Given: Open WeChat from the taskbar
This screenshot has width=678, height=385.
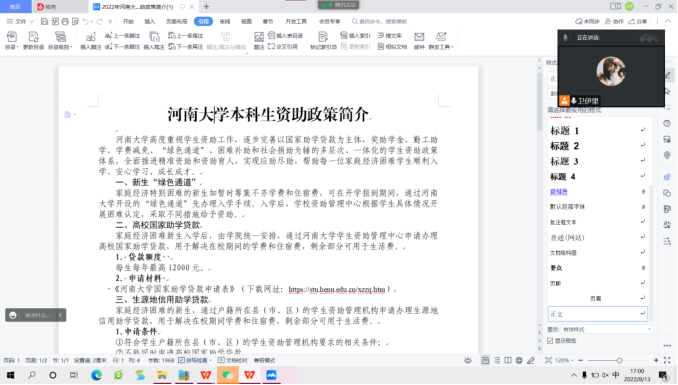Looking at the screenshot, I should pyautogui.click(x=227, y=375).
